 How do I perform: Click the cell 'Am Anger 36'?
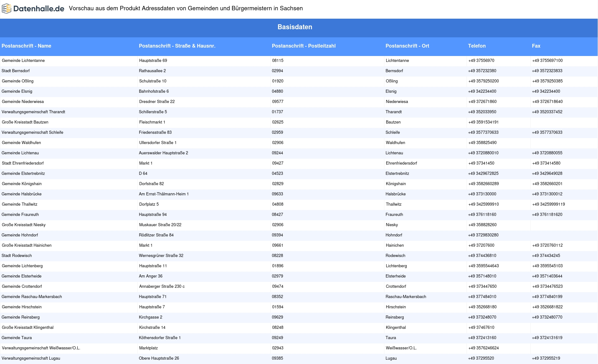151,276
